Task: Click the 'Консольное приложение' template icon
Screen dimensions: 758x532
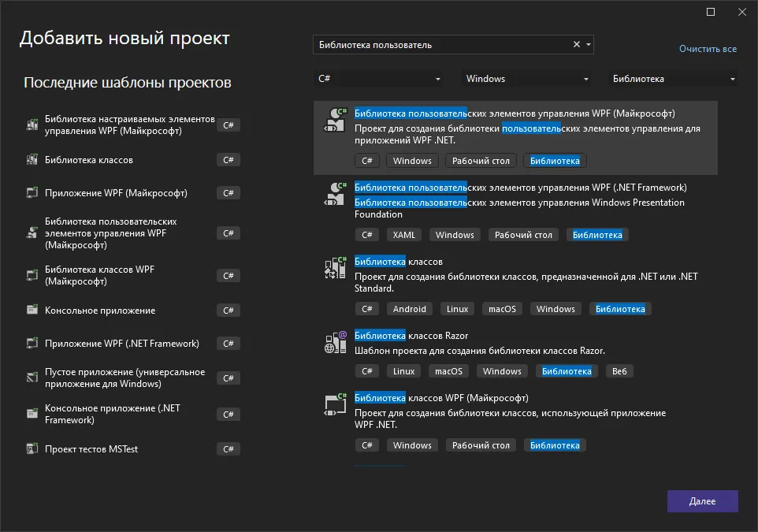Action: (32, 310)
